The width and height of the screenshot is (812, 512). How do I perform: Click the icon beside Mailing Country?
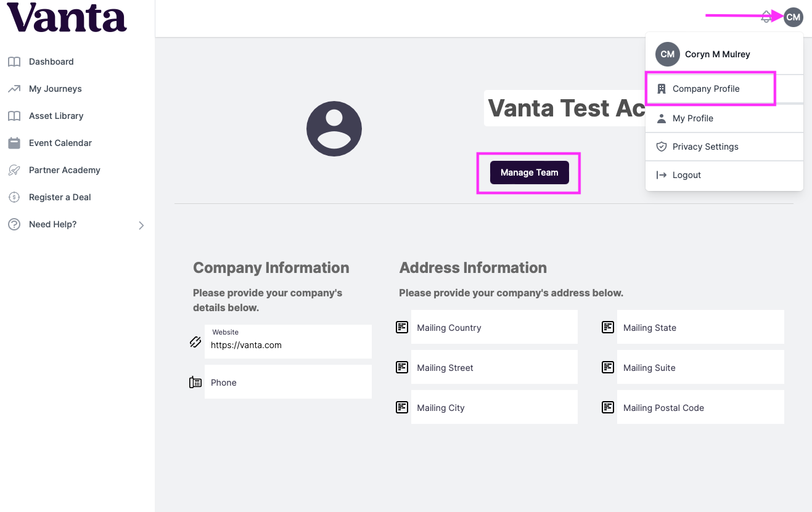(402, 327)
